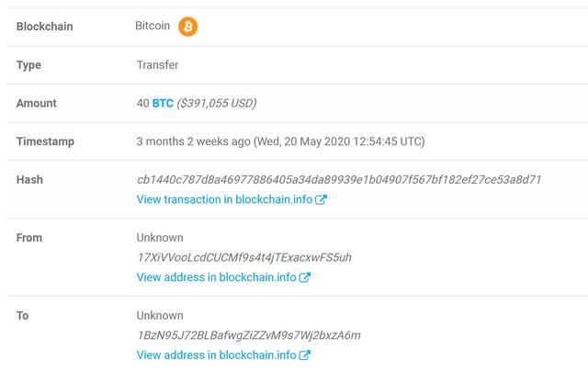588x372 pixels.
Task: Click external-link icon in the From row
Action: (x=305, y=277)
